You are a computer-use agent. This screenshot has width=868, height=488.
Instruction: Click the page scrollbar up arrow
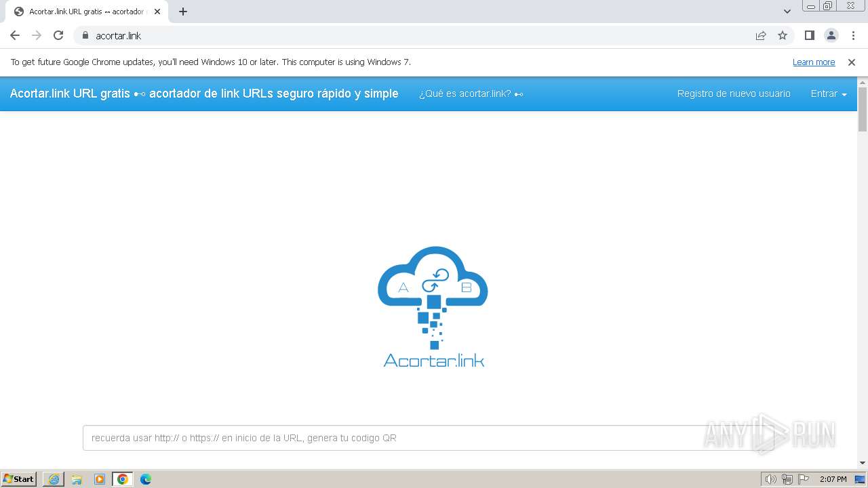(x=863, y=82)
